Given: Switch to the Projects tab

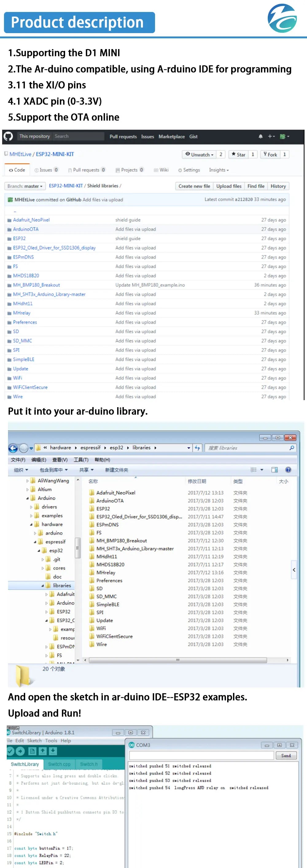Looking at the screenshot, I should pos(130,170).
